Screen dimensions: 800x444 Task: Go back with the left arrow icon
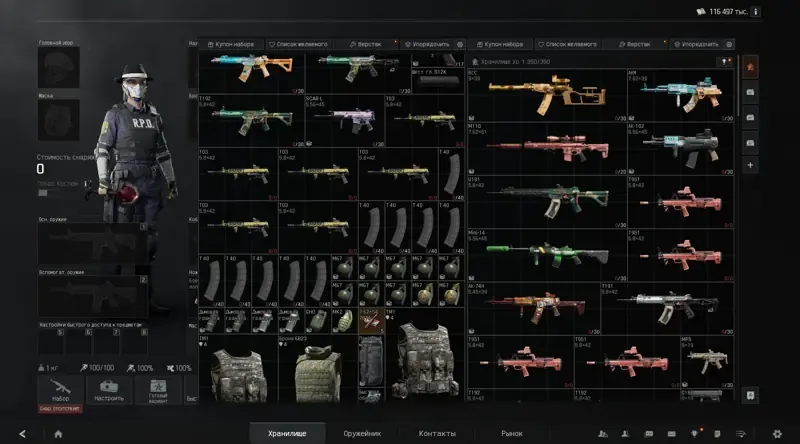[x=22, y=434]
